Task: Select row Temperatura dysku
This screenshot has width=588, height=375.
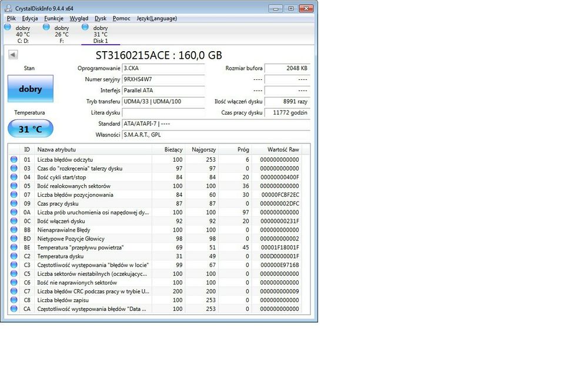Action: coord(155,256)
